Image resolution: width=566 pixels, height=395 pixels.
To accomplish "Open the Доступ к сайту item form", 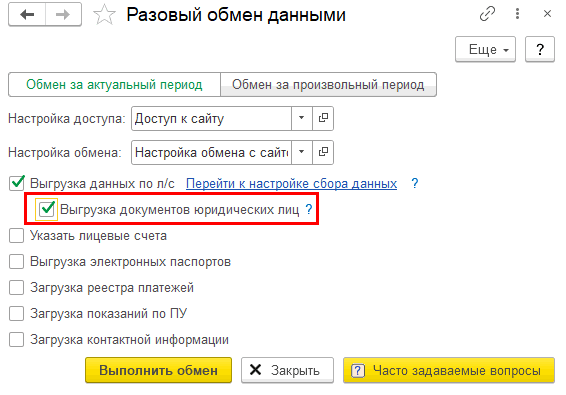I will 323,118.
